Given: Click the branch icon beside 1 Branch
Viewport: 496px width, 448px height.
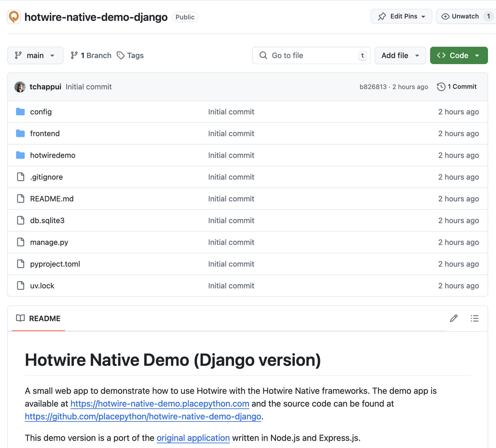Looking at the screenshot, I should [74, 55].
